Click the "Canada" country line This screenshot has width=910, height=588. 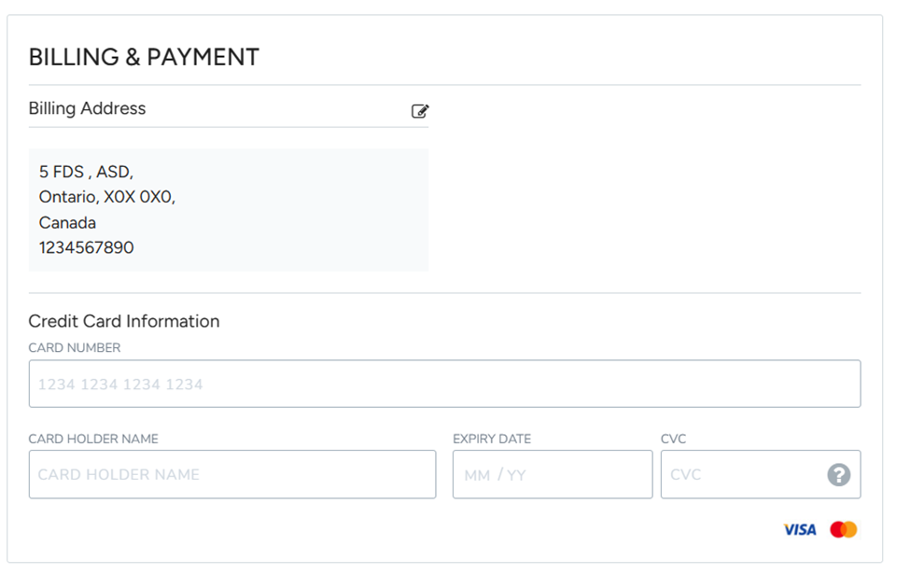67,223
